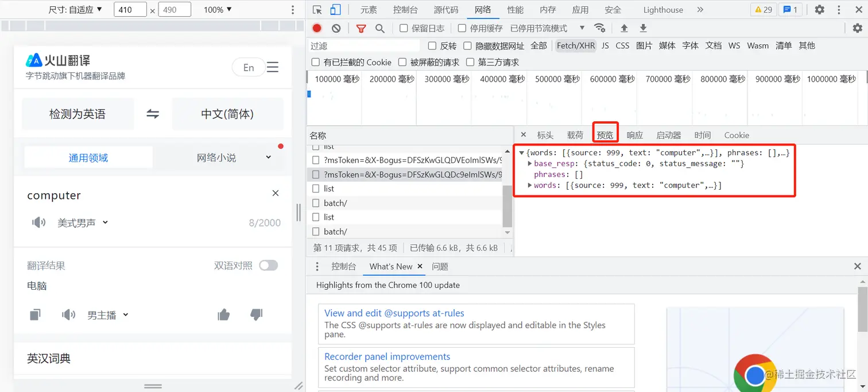Screen dimensions: 868x392
Task: Open the Cookie detail tab
Action: (737, 135)
